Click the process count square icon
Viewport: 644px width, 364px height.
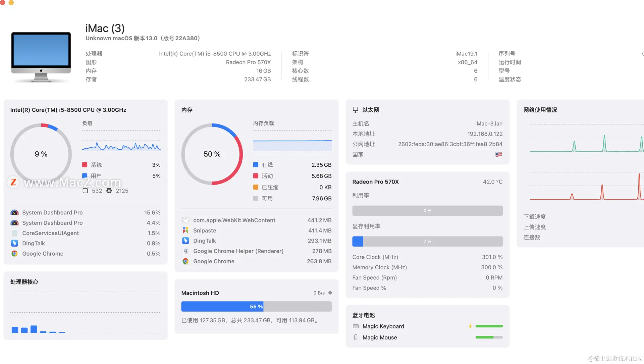click(x=85, y=191)
